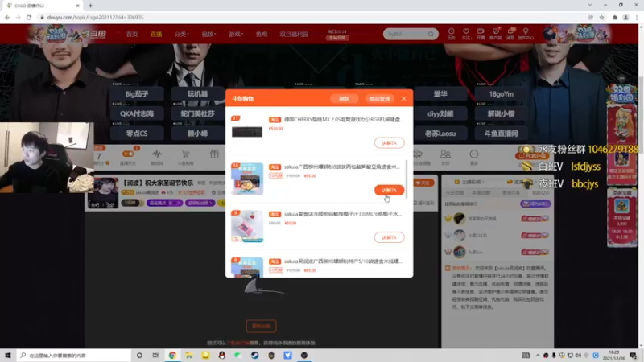Open the ¥95.00 sakula noodle product thumbnail
Screen dimensions: 644x362
(x=247, y=179)
